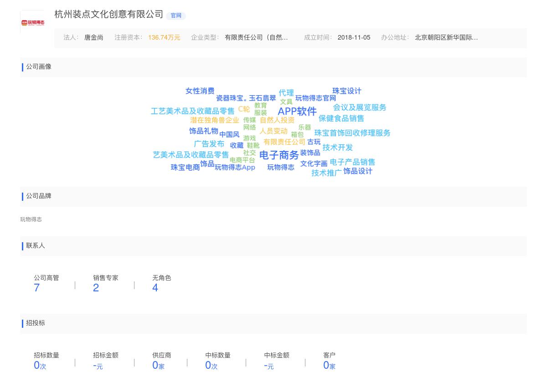Open the 销售专家 count 2
Image resolution: width=547 pixels, height=392 pixels.
(x=96, y=288)
